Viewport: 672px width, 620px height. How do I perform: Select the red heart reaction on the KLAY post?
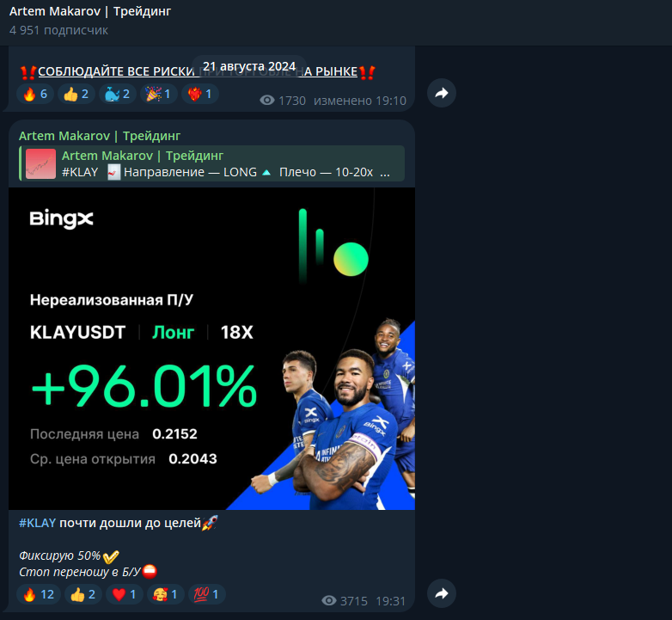coord(125,594)
